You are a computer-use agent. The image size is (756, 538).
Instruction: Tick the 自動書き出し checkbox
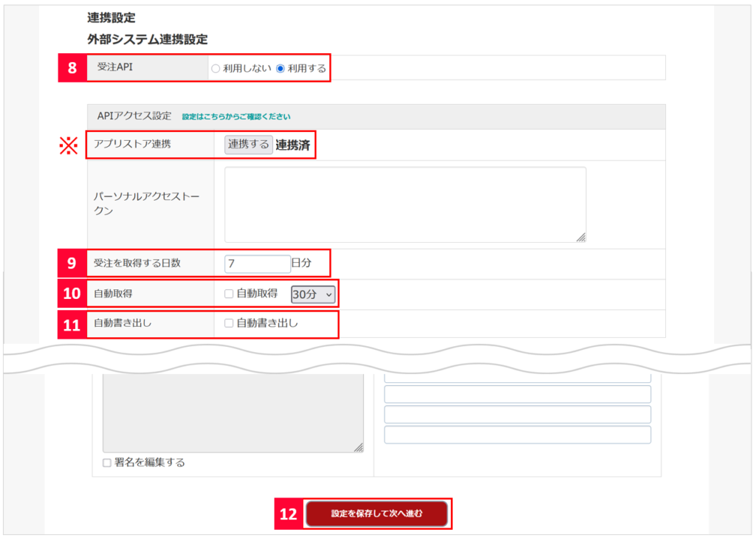pos(229,323)
